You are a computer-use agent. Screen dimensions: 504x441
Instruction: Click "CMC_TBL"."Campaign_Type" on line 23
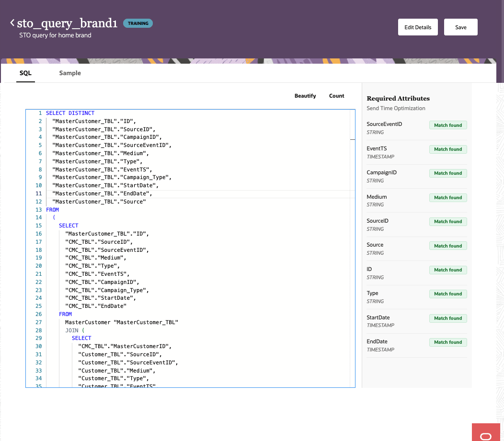coord(107,290)
